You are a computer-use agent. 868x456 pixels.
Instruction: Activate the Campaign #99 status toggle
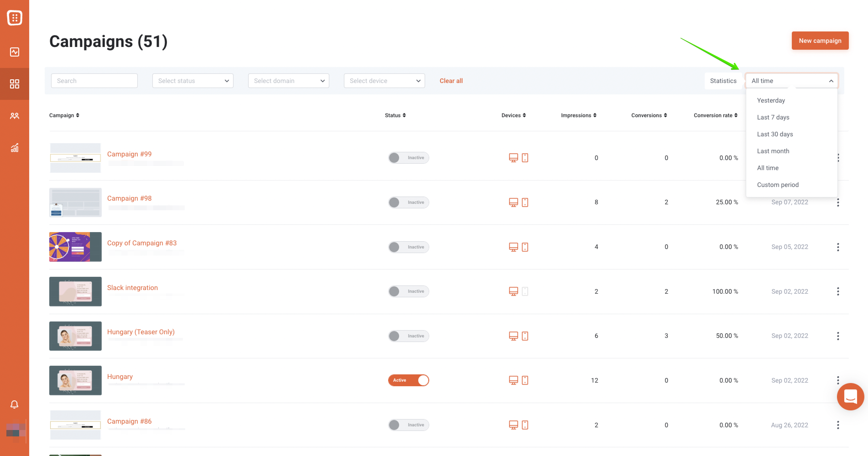(408, 158)
